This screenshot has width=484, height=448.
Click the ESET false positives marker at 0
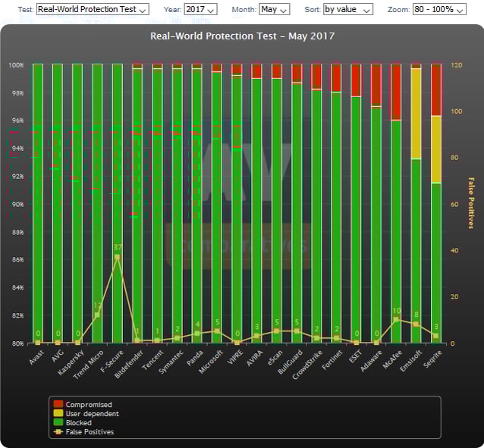pyautogui.click(x=357, y=343)
